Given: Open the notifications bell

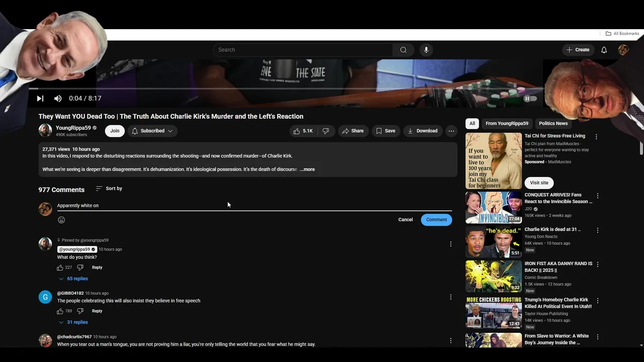Looking at the screenshot, I should click(604, 50).
